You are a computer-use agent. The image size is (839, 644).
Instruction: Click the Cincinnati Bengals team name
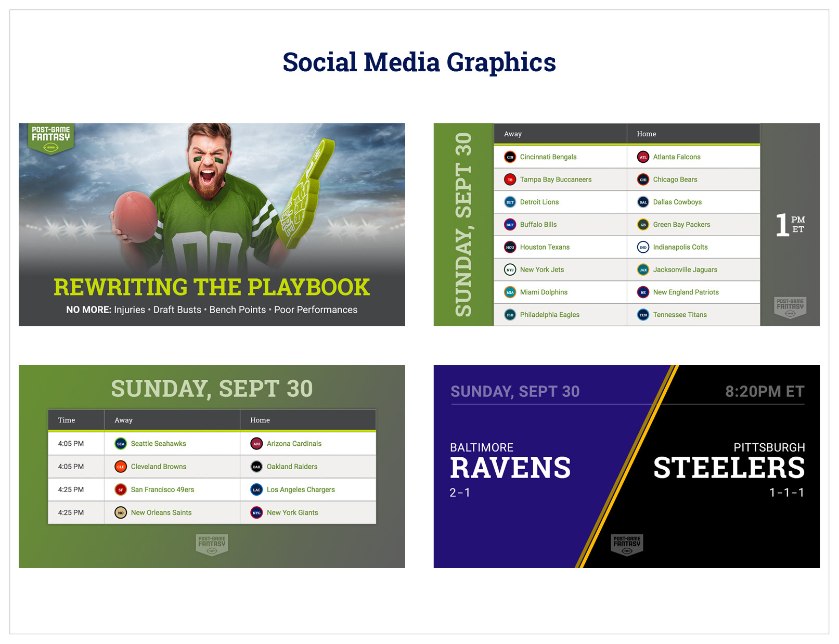tap(548, 157)
